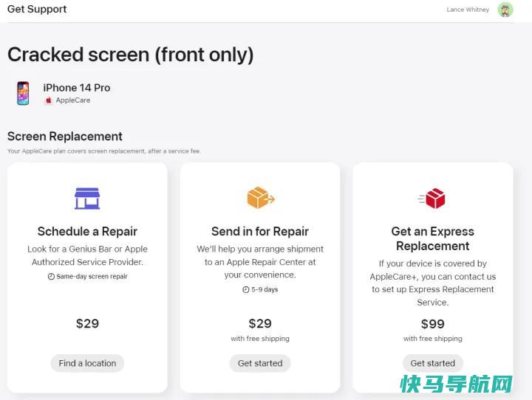Click the clock icon beside Same-day screen repair

[x=51, y=276]
